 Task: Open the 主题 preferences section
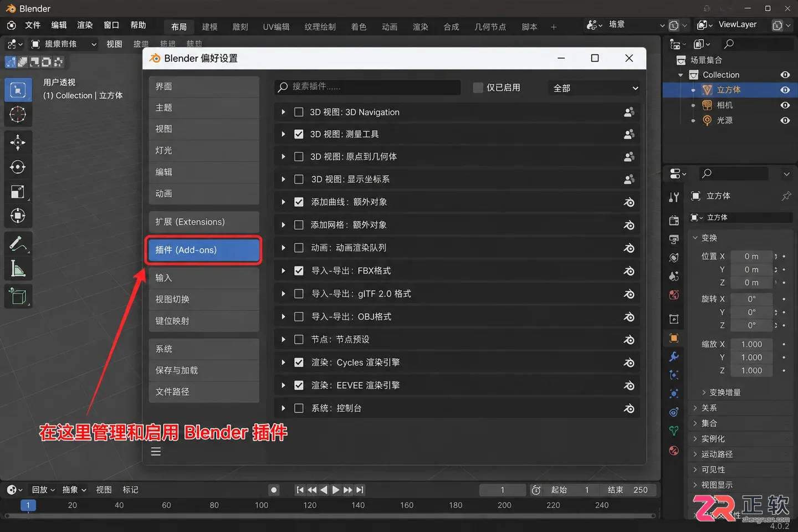[204, 108]
